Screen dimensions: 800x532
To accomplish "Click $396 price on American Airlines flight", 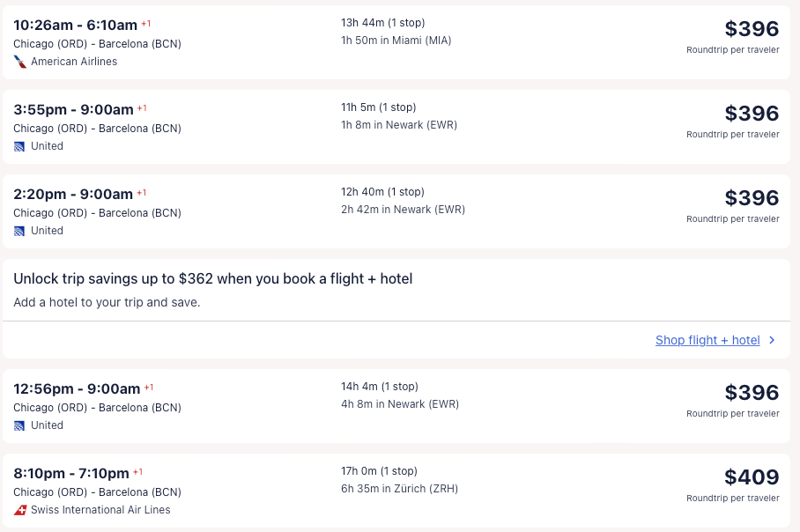I will click(752, 29).
